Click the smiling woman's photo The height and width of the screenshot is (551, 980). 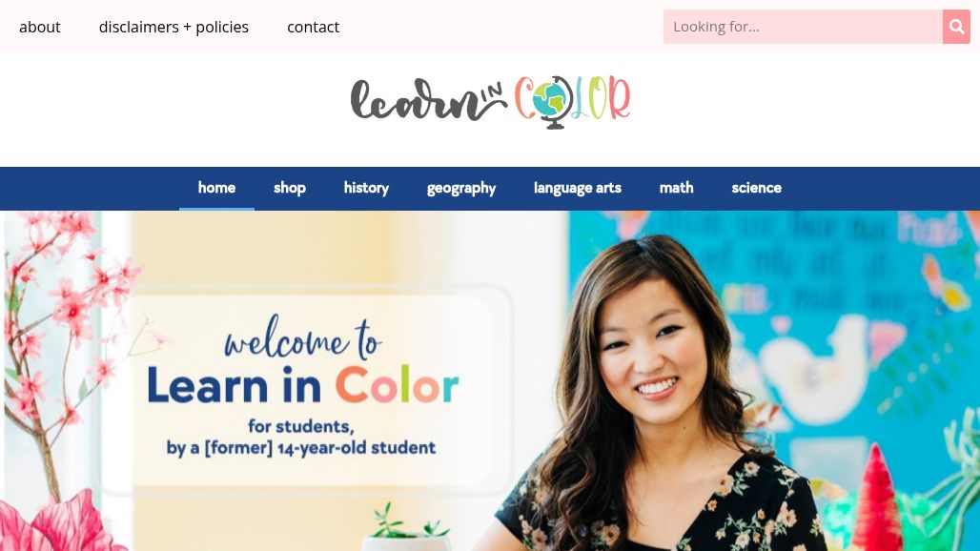[x=663, y=399]
